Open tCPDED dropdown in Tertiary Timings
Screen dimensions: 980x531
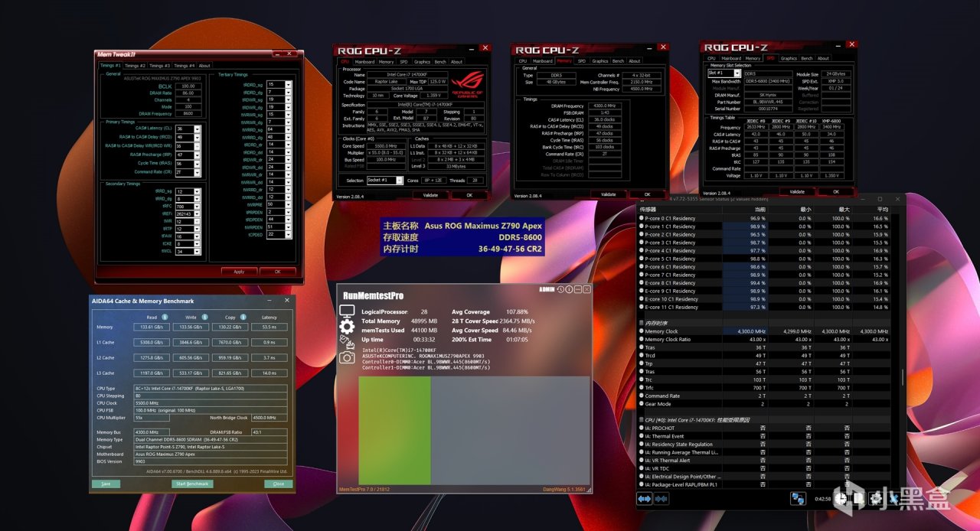(x=289, y=235)
